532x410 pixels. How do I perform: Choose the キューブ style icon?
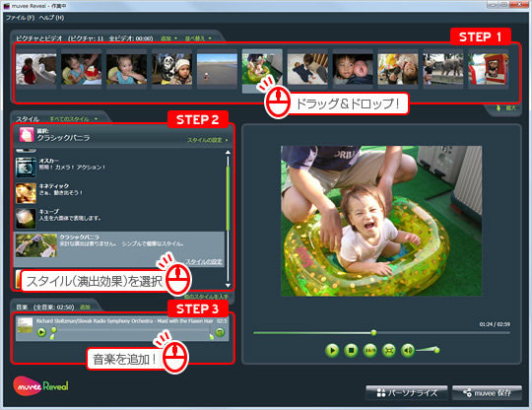point(26,218)
